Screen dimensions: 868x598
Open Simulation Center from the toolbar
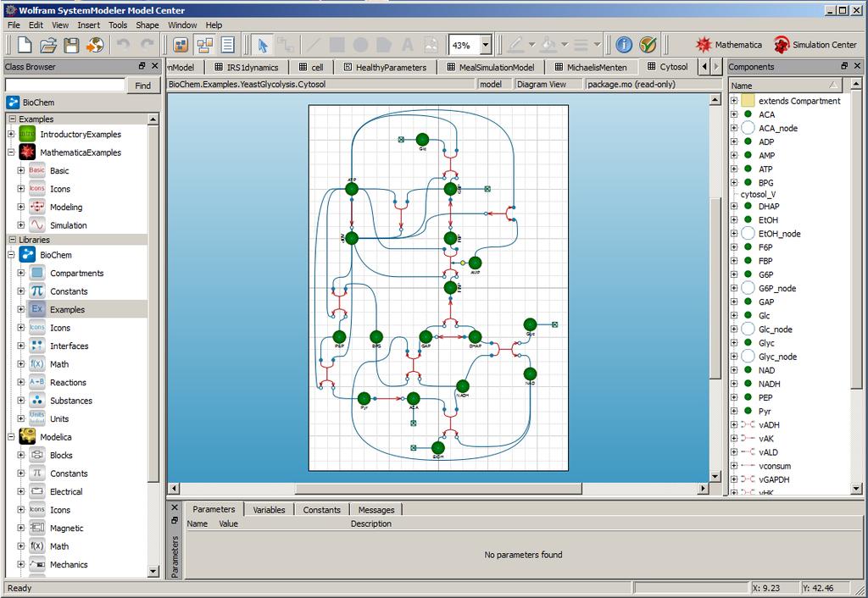point(815,45)
